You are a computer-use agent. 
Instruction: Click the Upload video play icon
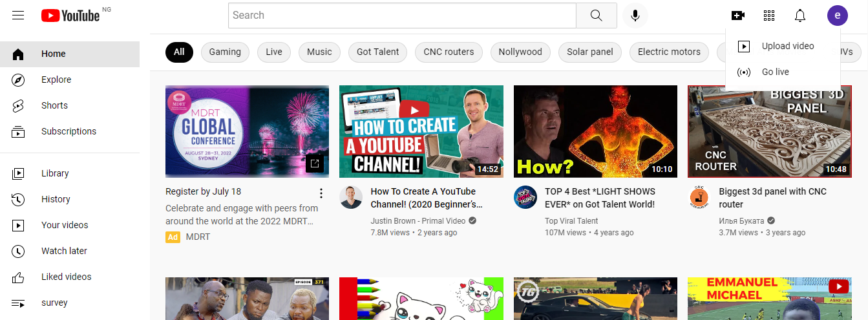pyautogui.click(x=744, y=46)
